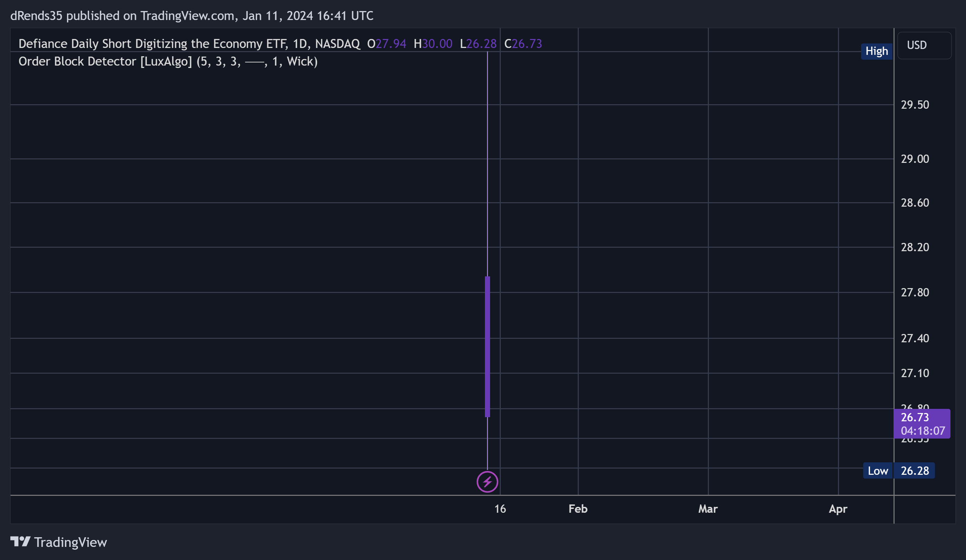Click the 28.20 price axis label

(x=915, y=247)
